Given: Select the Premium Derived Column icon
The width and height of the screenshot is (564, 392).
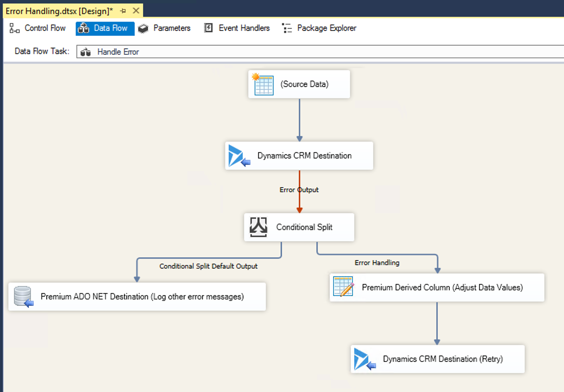Looking at the screenshot, I should click(344, 287).
